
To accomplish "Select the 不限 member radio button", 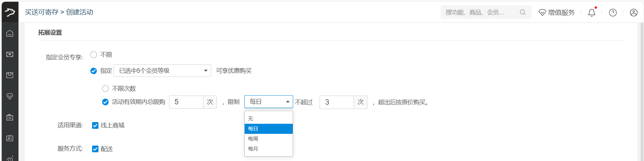I will [94, 55].
